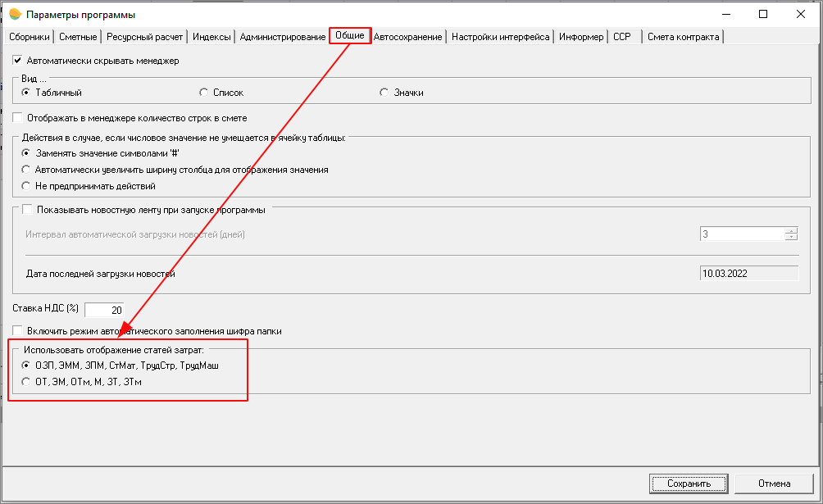Open the Автосохранение tab
823x504 pixels.
point(408,37)
